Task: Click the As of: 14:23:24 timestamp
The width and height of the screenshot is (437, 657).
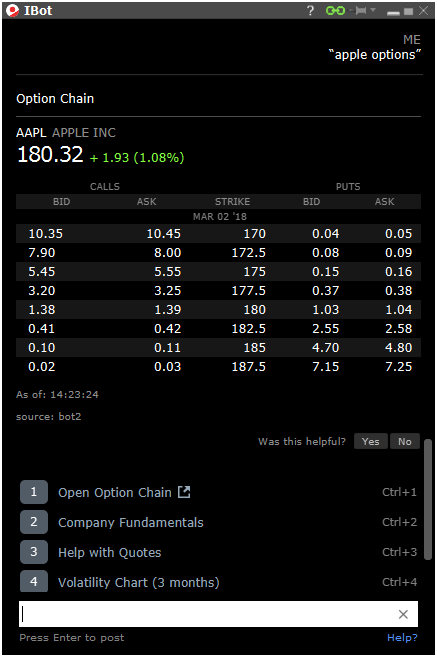Action: click(x=57, y=394)
